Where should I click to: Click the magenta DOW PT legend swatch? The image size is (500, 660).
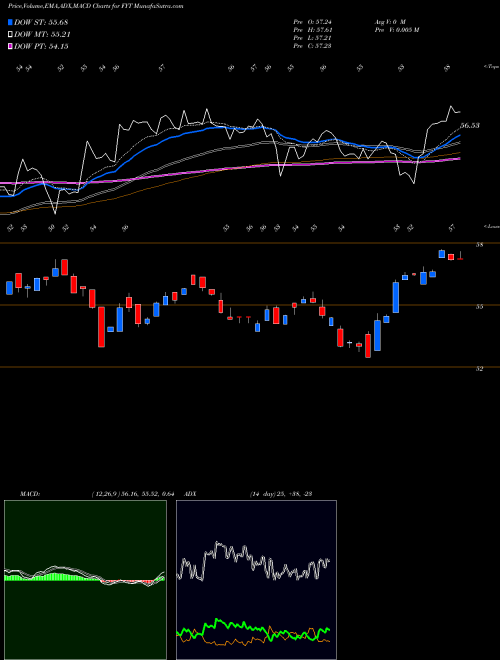coord(10,47)
